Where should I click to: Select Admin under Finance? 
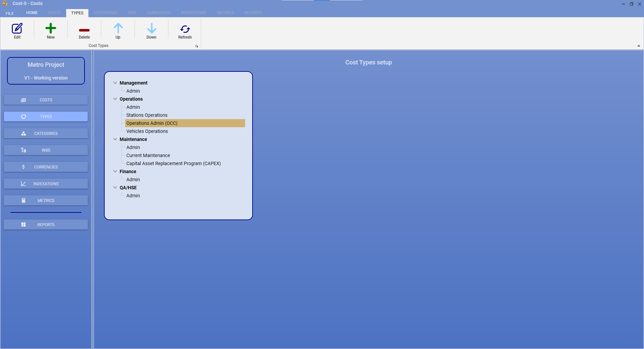[x=133, y=180]
